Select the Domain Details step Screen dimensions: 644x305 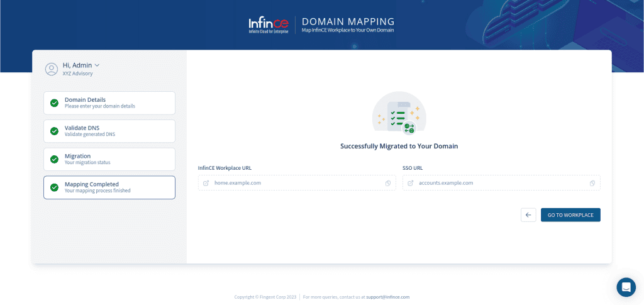tap(109, 103)
